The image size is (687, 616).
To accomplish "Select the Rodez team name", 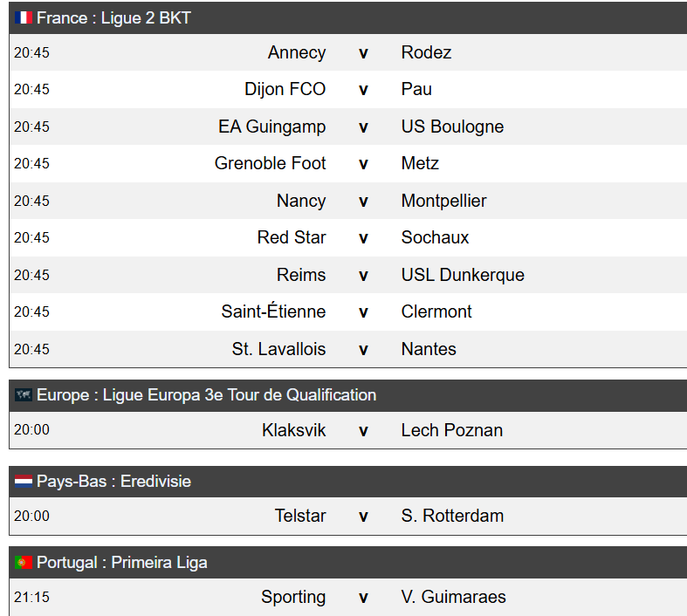I will pos(426,52).
